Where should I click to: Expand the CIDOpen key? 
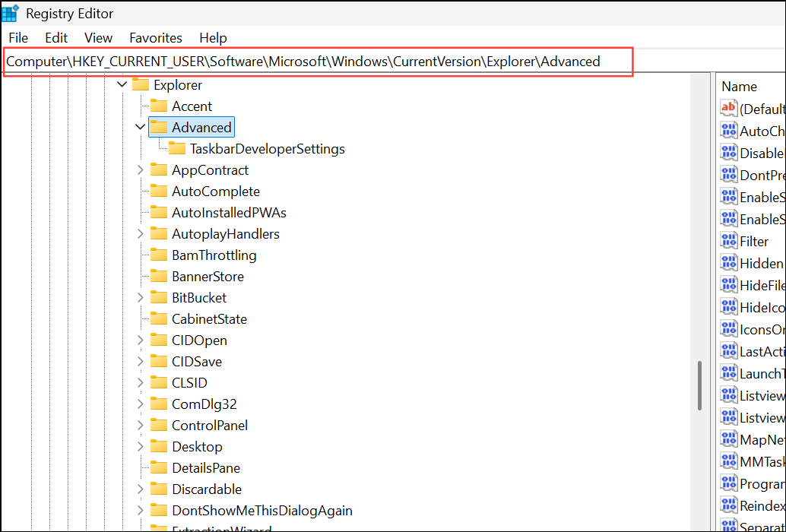point(141,340)
